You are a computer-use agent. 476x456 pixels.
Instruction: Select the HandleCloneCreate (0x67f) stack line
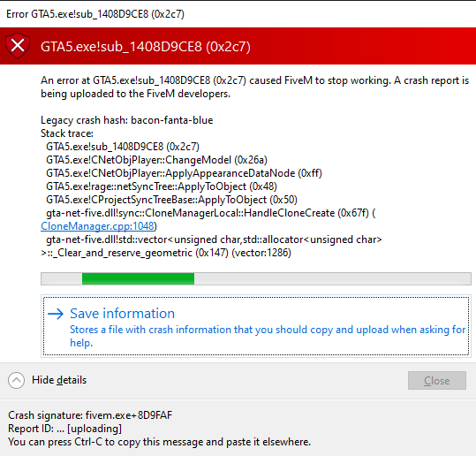211,213
